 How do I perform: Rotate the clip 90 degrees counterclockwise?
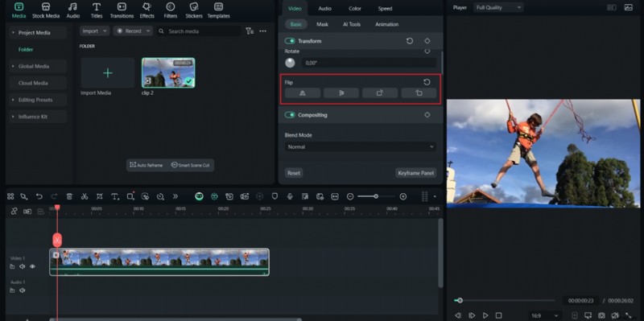(x=419, y=93)
